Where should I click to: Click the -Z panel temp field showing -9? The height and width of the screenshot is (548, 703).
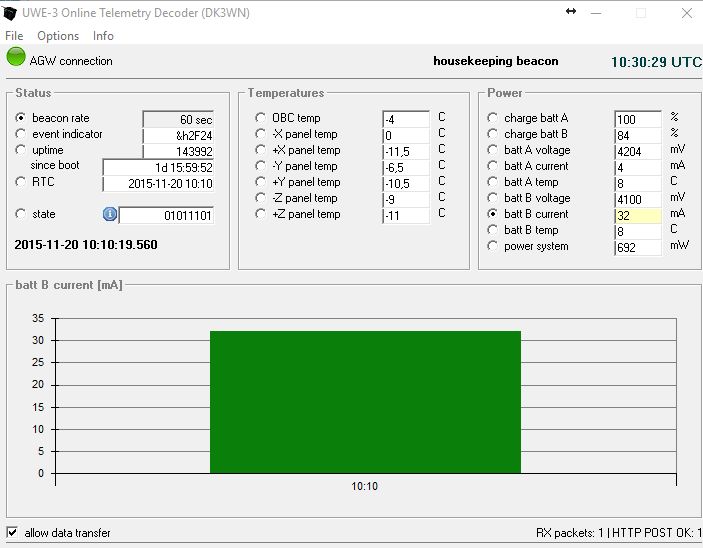pyautogui.click(x=406, y=200)
